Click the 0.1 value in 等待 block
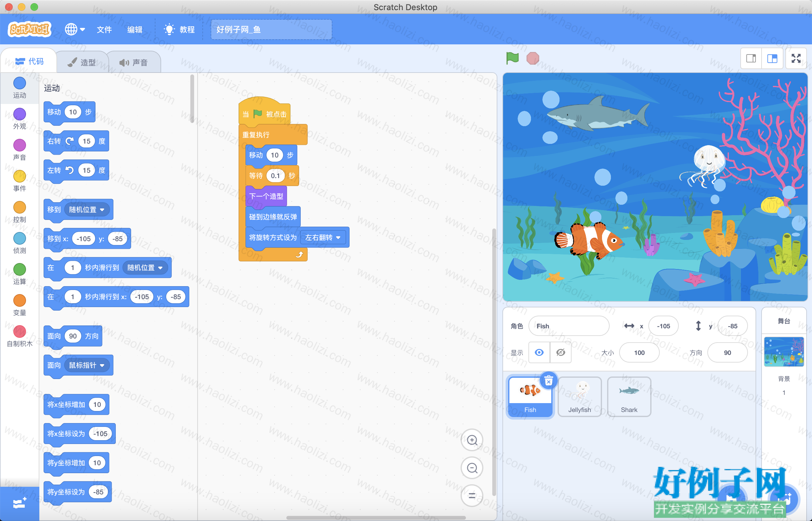This screenshot has height=521, width=812. pyautogui.click(x=275, y=176)
